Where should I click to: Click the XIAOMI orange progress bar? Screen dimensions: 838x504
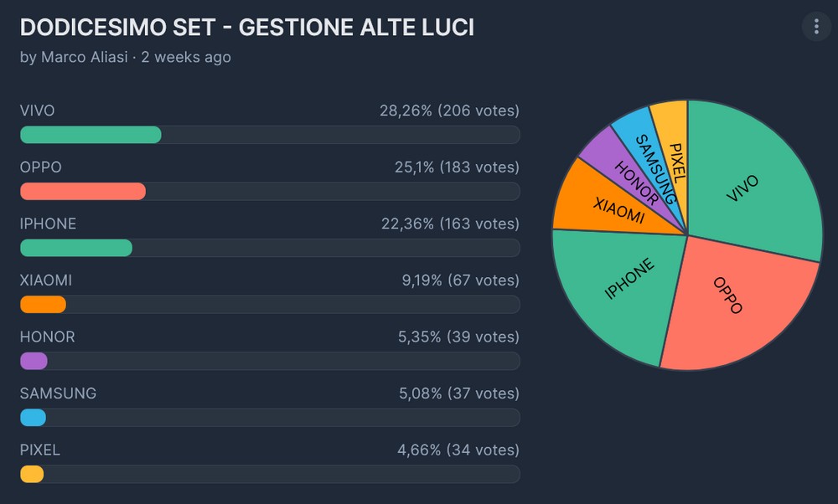43,304
